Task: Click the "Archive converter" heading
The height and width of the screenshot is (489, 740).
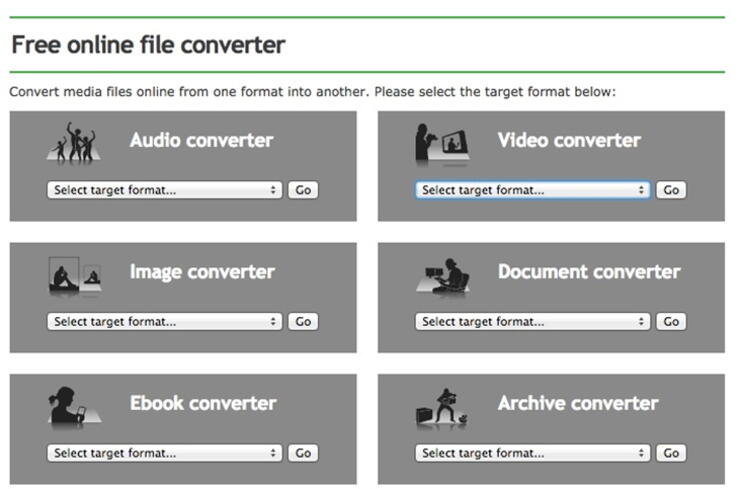Action: tap(578, 403)
